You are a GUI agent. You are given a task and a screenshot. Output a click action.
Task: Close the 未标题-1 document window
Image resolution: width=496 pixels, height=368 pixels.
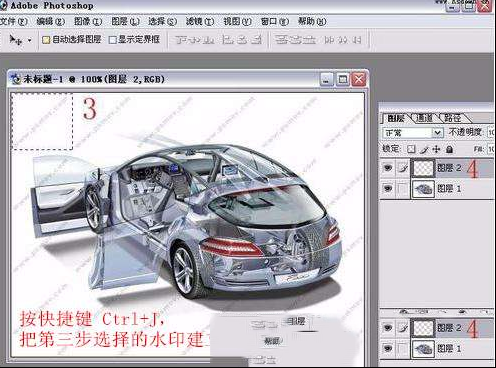click(358, 80)
